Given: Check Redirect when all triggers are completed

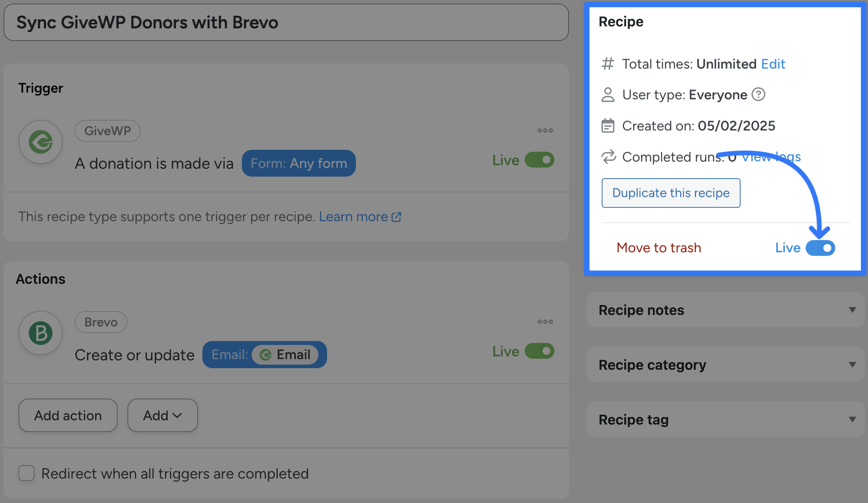Looking at the screenshot, I should click(x=26, y=473).
